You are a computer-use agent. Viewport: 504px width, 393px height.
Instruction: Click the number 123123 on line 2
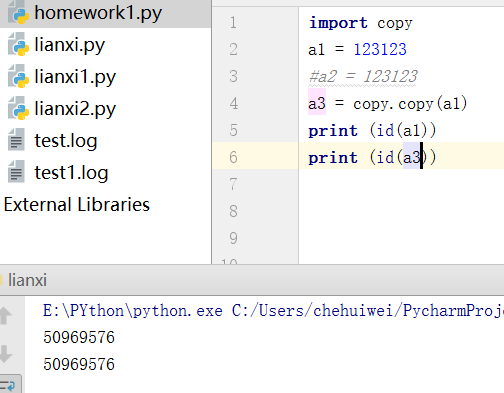(380, 50)
